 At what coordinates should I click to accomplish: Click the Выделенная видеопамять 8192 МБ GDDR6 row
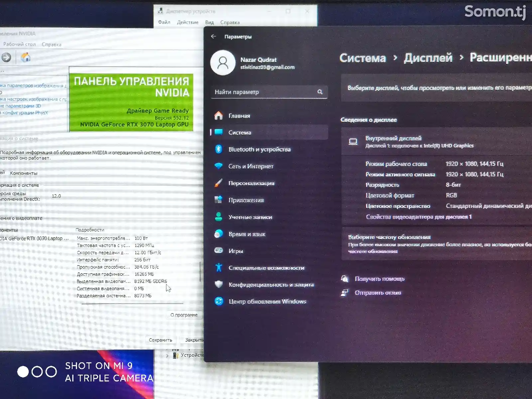point(122,281)
